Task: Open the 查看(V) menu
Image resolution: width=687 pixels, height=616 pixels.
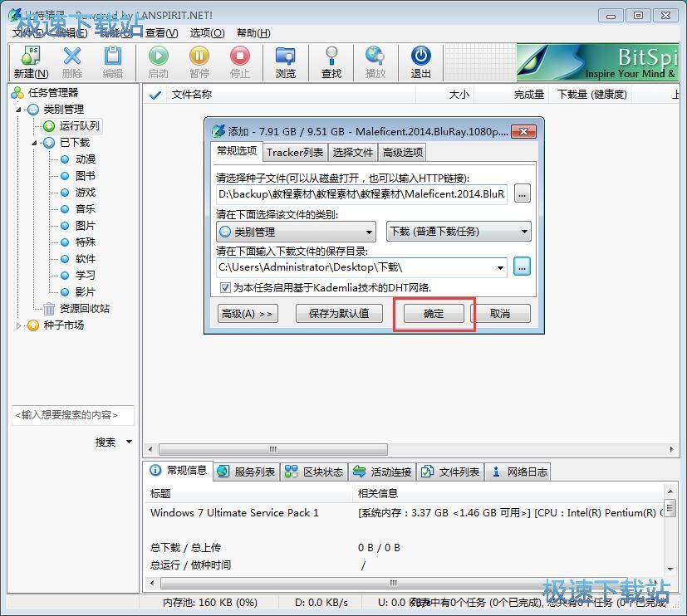Action: pyautogui.click(x=162, y=33)
